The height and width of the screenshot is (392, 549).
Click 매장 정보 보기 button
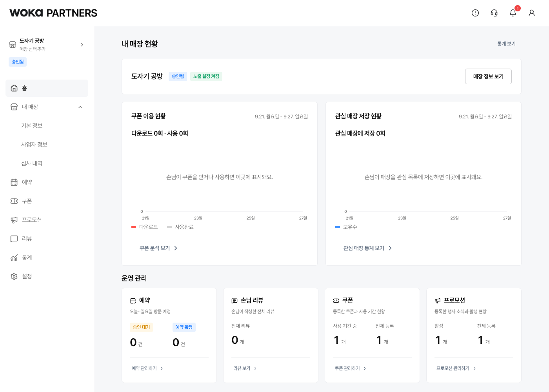[488, 76]
